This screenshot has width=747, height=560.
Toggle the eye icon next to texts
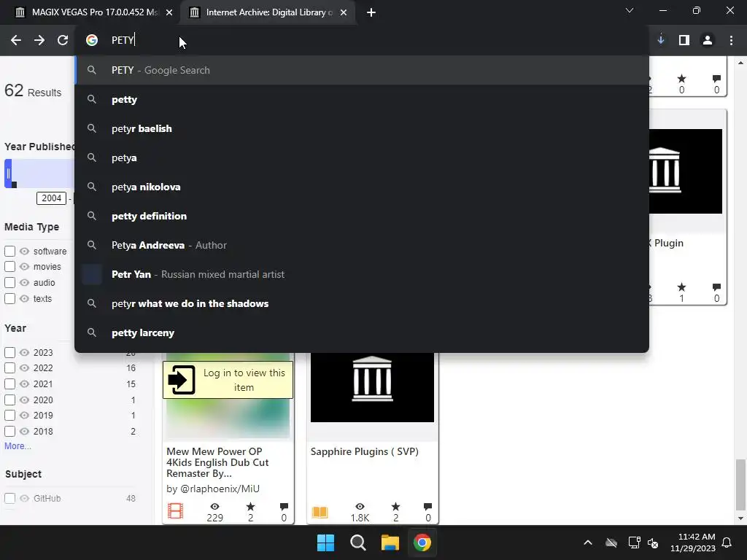coord(24,298)
